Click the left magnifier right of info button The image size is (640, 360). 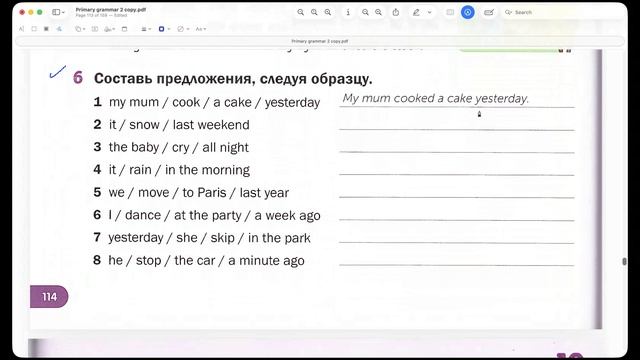(365, 12)
